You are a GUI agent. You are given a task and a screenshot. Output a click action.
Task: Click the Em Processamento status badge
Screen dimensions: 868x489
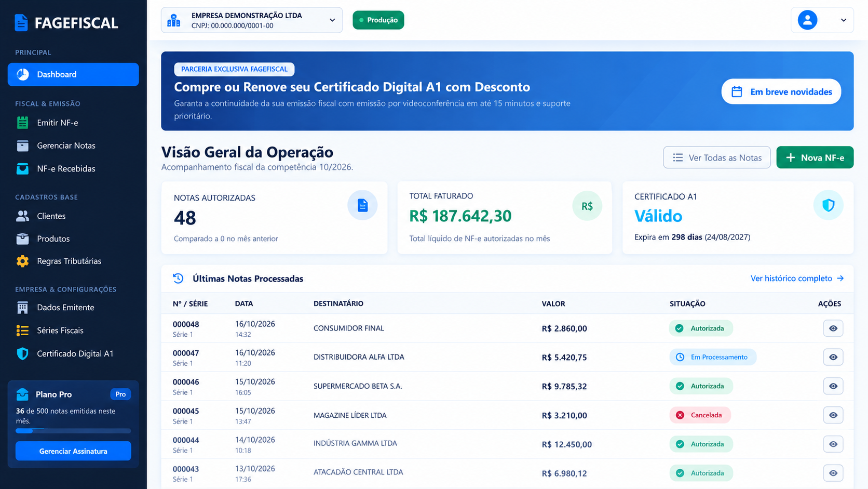(713, 357)
